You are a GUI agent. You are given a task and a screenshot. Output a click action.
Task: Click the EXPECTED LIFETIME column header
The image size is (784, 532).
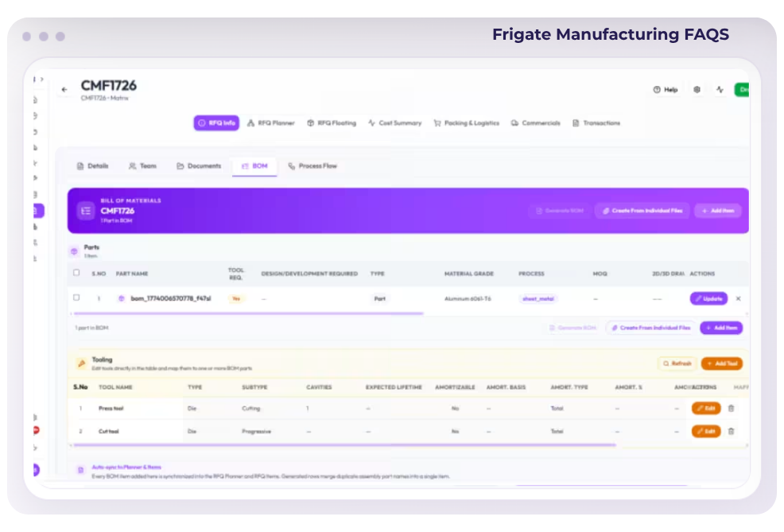[394, 387]
